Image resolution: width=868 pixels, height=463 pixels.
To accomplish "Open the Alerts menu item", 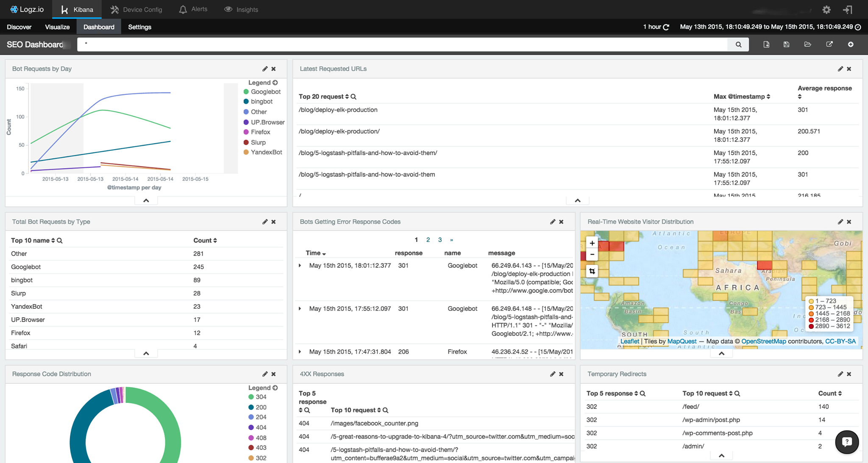I will pyautogui.click(x=193, y=9).
